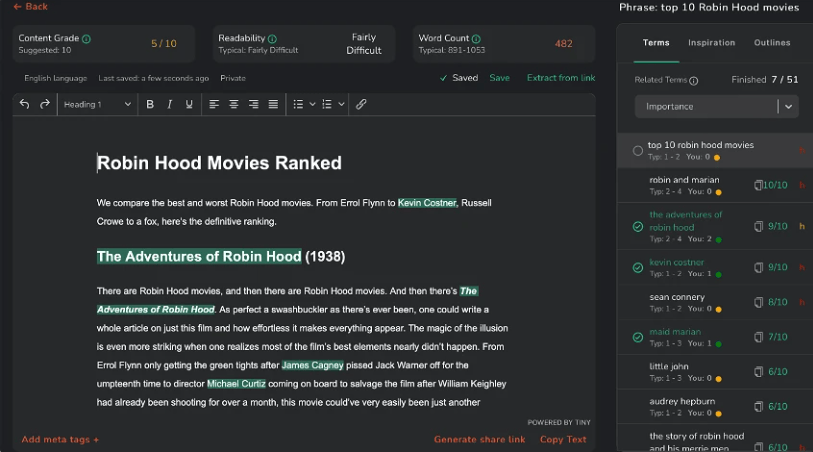Click the Extract from link button
Viewport: 813px width, 452px height.
coord(560,78)
